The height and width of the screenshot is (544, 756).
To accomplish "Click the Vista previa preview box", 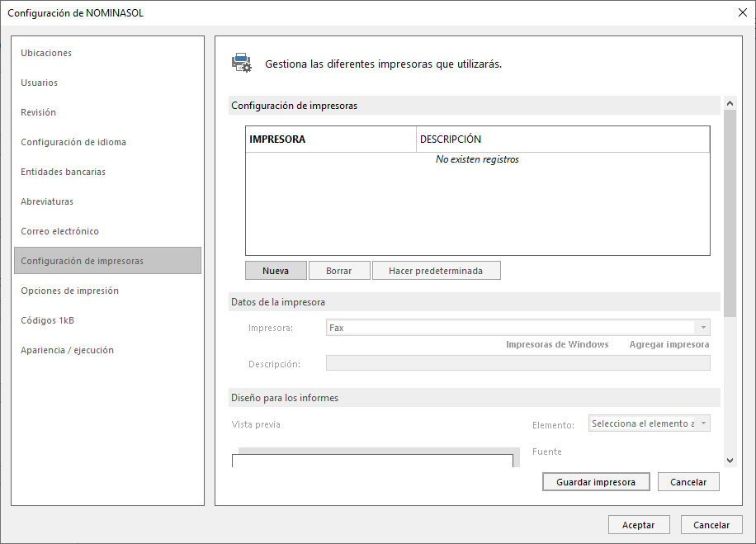I will point(372,461).
